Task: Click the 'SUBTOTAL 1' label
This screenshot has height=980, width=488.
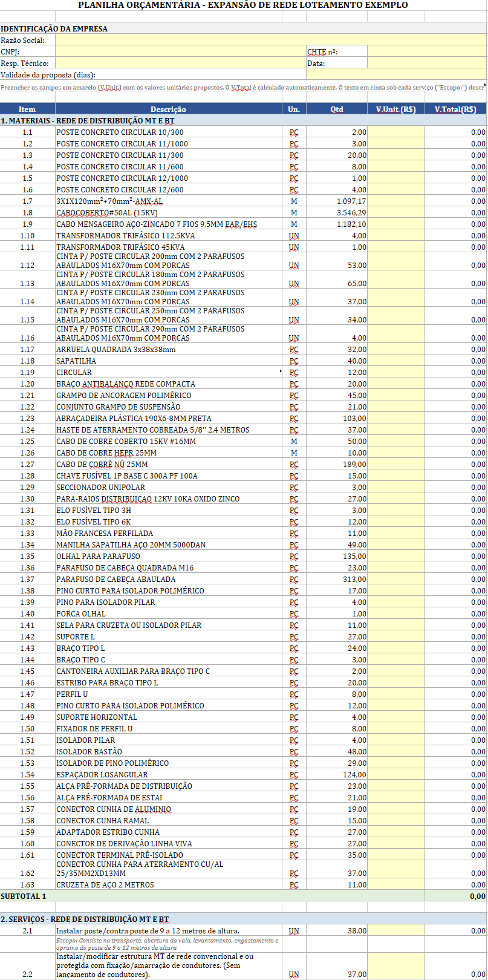Action: click(24, 896)
